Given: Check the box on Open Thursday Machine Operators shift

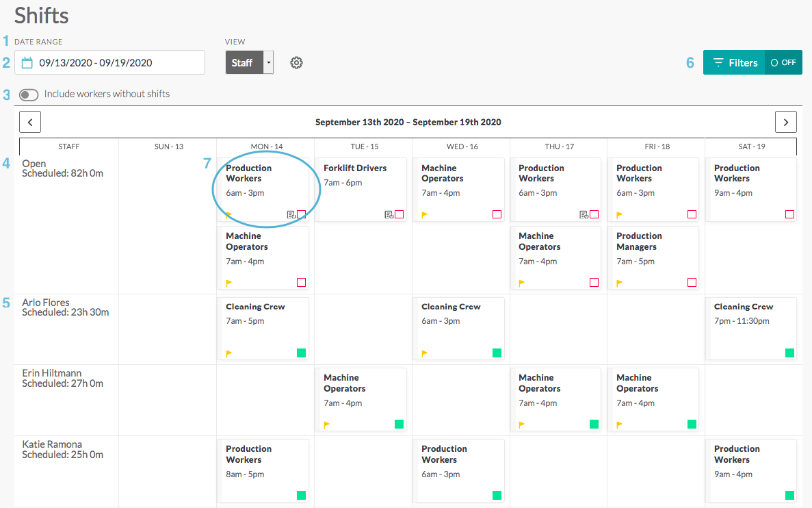Looking at the screenshot, I should 594,283.
